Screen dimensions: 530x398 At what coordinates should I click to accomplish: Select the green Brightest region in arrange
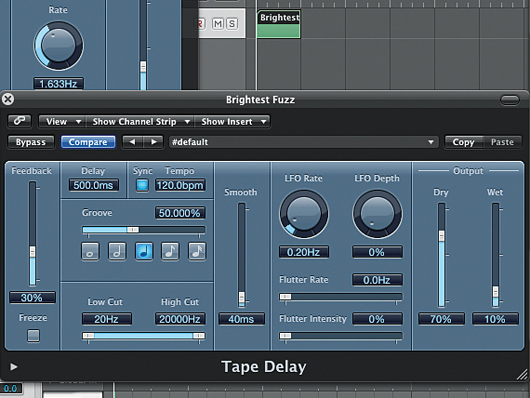(279, 24)
